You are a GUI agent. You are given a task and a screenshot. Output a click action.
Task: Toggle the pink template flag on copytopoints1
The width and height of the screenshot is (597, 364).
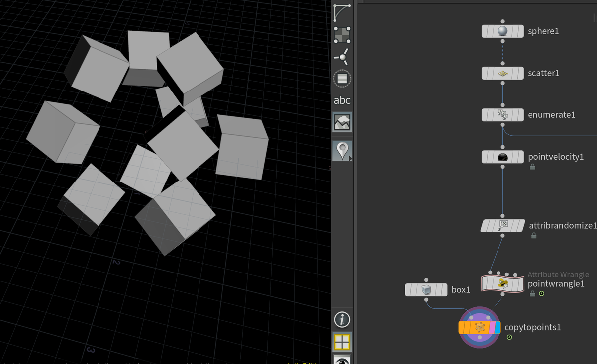pos(492,327)
